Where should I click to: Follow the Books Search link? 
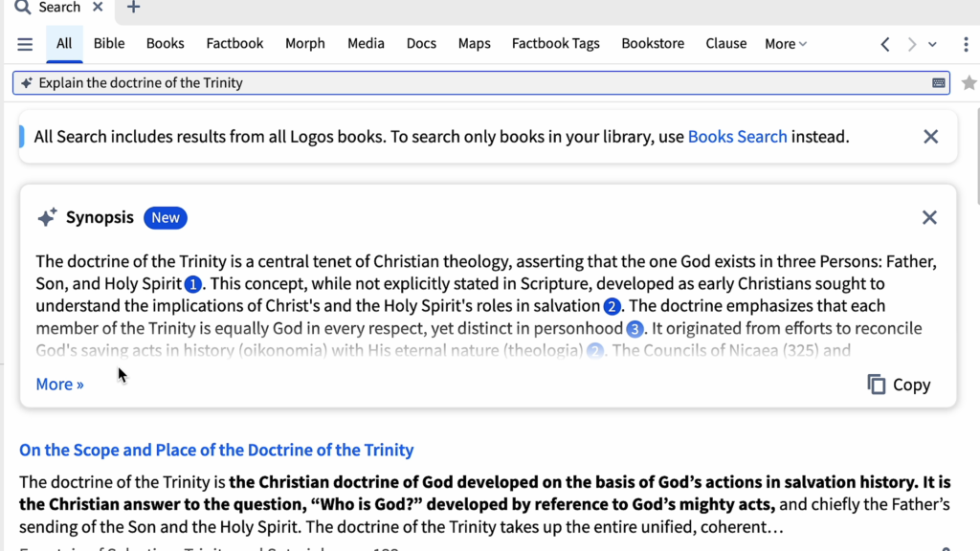737,137
